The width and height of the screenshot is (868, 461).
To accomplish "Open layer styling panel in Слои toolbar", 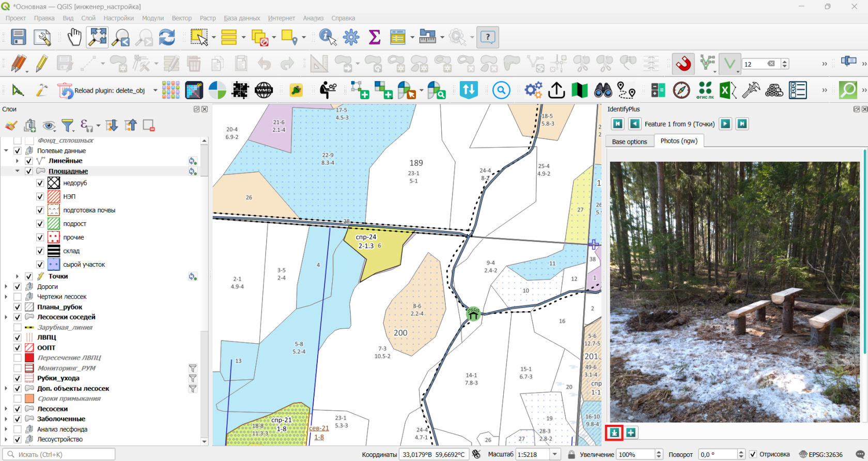I will click(x=11, y=126).
